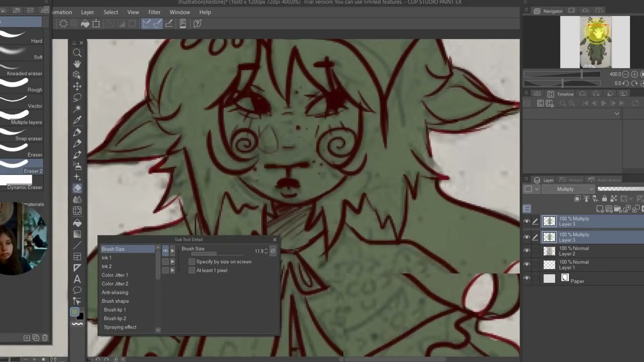Hide Layer 2 with its eye icon
The height and width of the screenshot is (362, 644).
click(527, 251)
